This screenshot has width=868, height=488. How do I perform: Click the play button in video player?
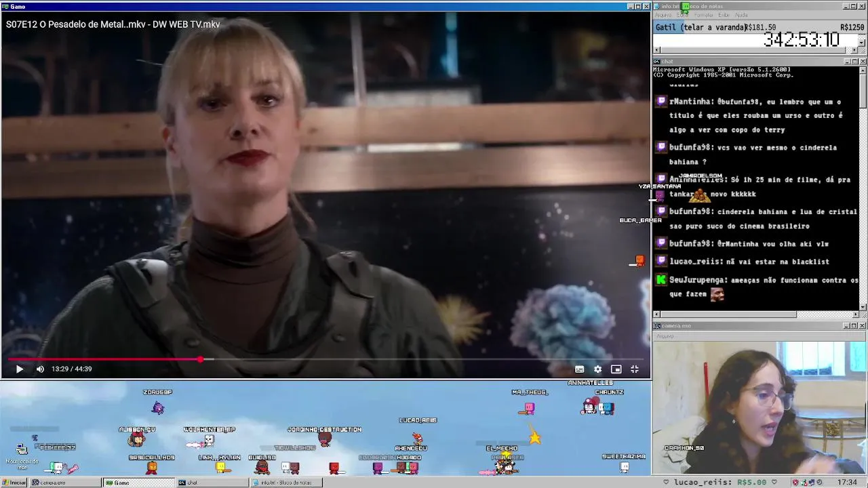pos(19,369)
